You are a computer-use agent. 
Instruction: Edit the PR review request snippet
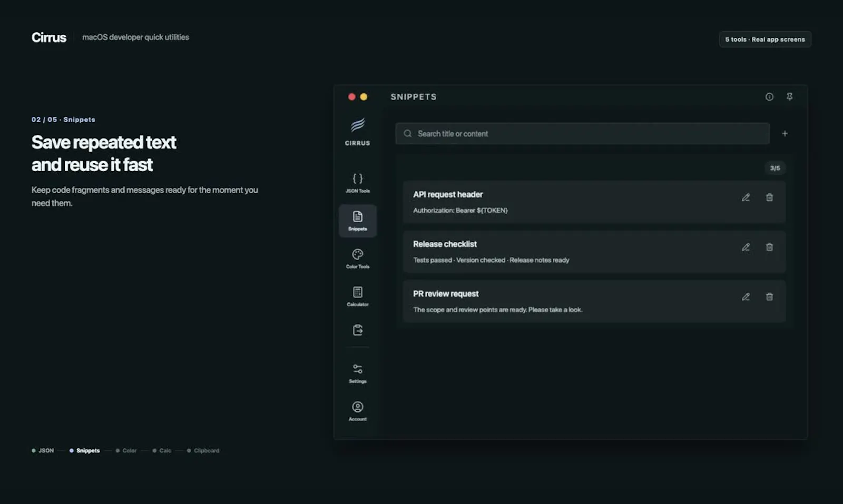pyautogui.click(x=746, y=297)
